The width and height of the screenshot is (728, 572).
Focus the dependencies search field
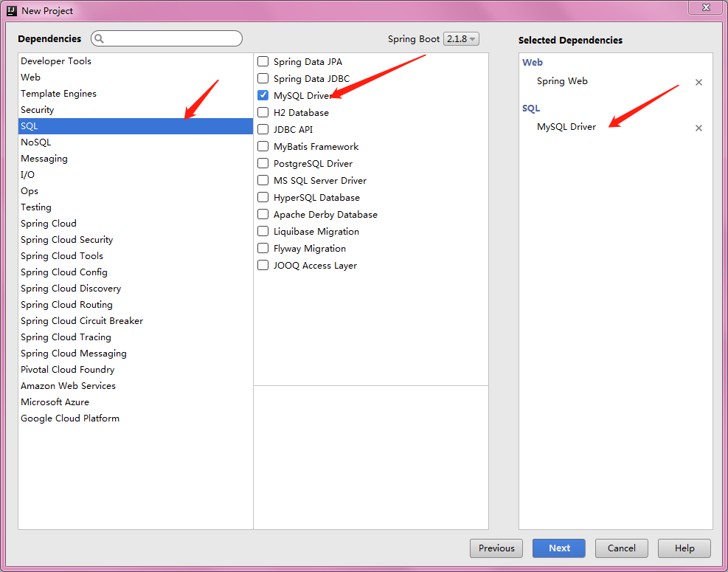point(167,38)
